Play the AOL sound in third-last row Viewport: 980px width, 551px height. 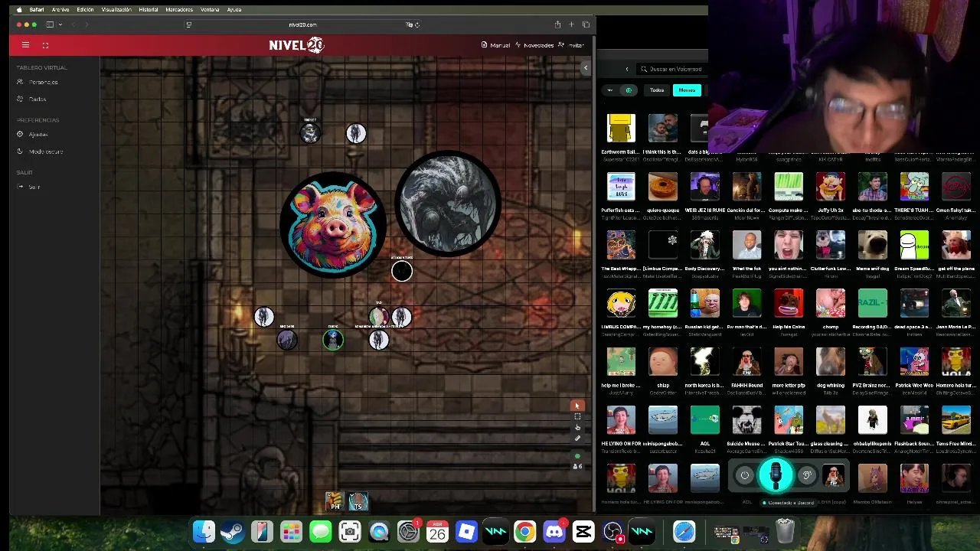[x=705, y=419]
